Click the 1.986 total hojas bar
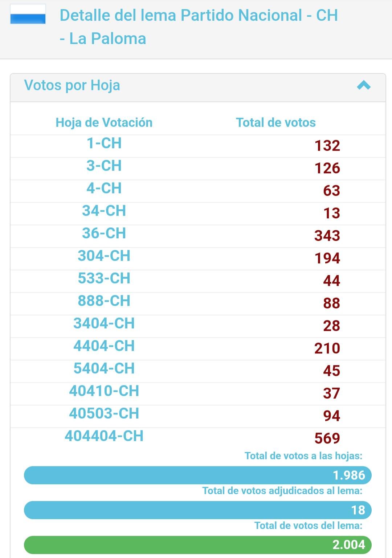This screenshot has width=392, height=558. pyautogui.click(x=198, y=475)
